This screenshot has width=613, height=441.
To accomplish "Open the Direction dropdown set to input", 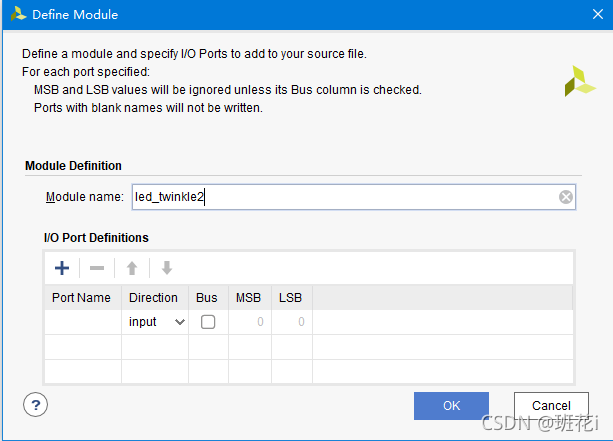I will coord(155,322).
